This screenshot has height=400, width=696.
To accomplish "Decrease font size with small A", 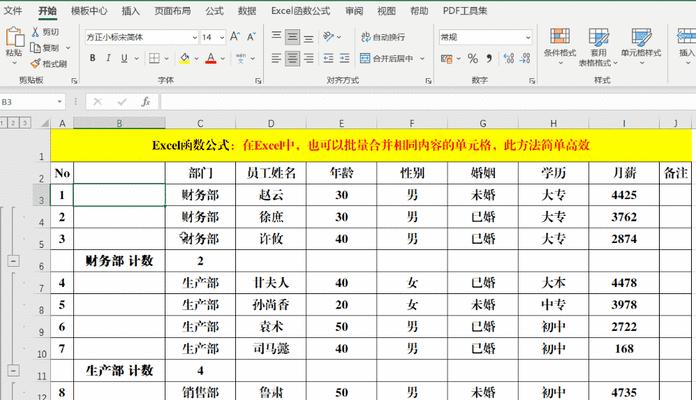I will point(251,37).
